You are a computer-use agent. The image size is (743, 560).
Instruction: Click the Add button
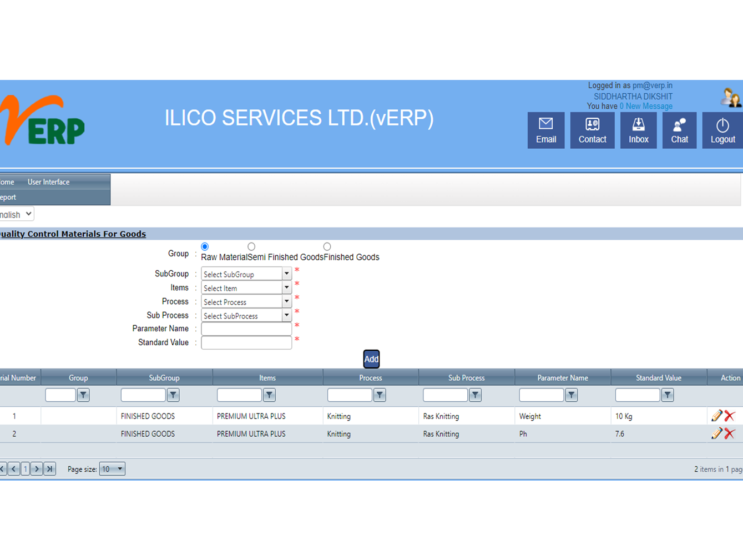point(371,359)
